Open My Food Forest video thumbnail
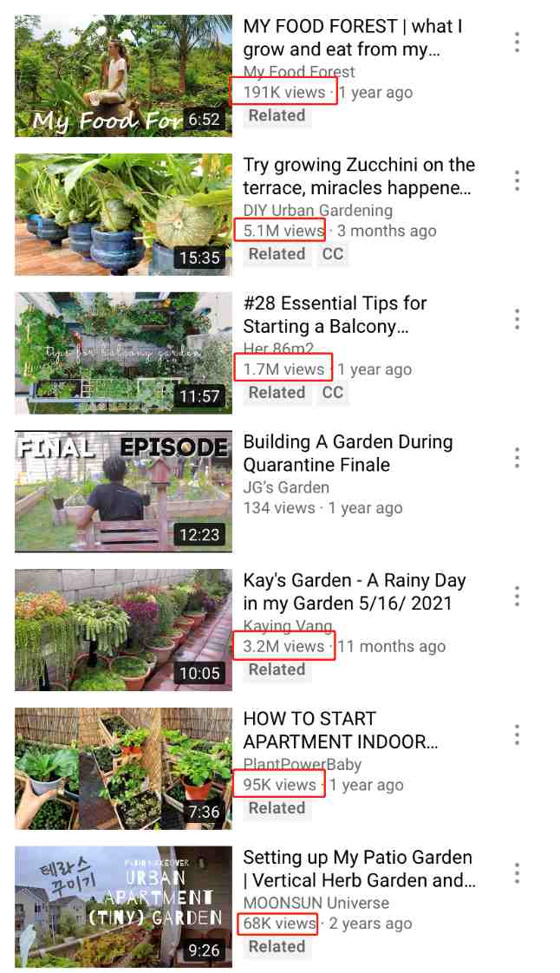560x973 pixels. point(123,75)
